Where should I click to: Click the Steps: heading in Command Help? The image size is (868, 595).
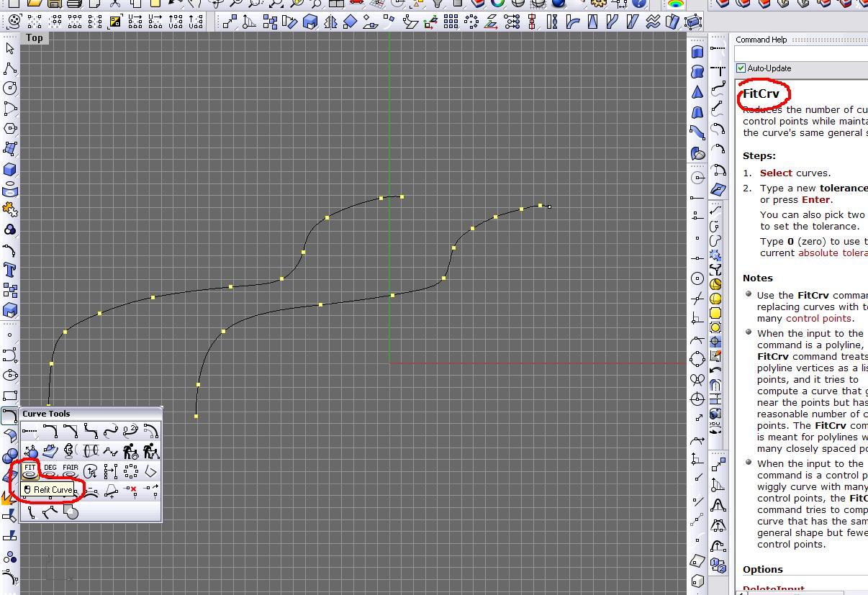759,155
